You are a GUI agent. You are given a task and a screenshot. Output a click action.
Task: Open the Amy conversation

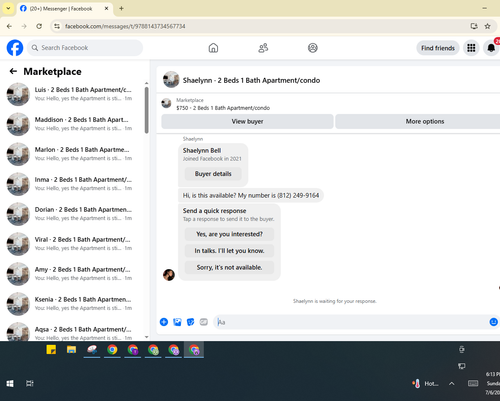(x=73, y=274)
